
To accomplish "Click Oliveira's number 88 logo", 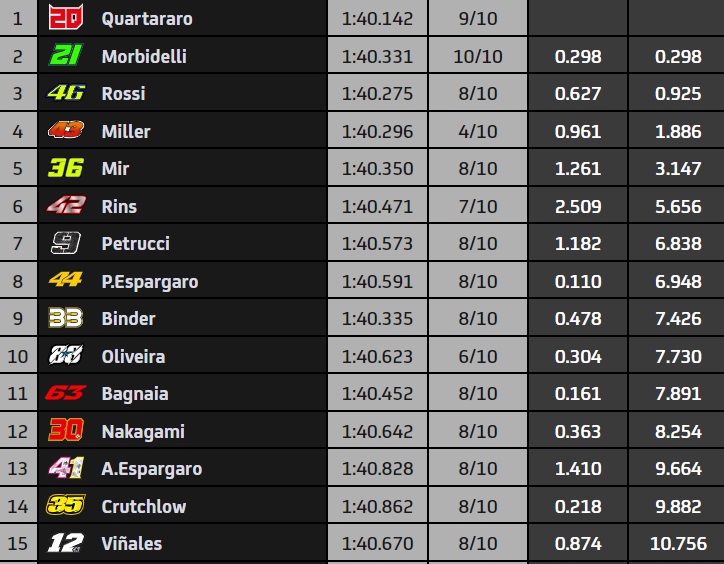I will [x=66, y=355].
